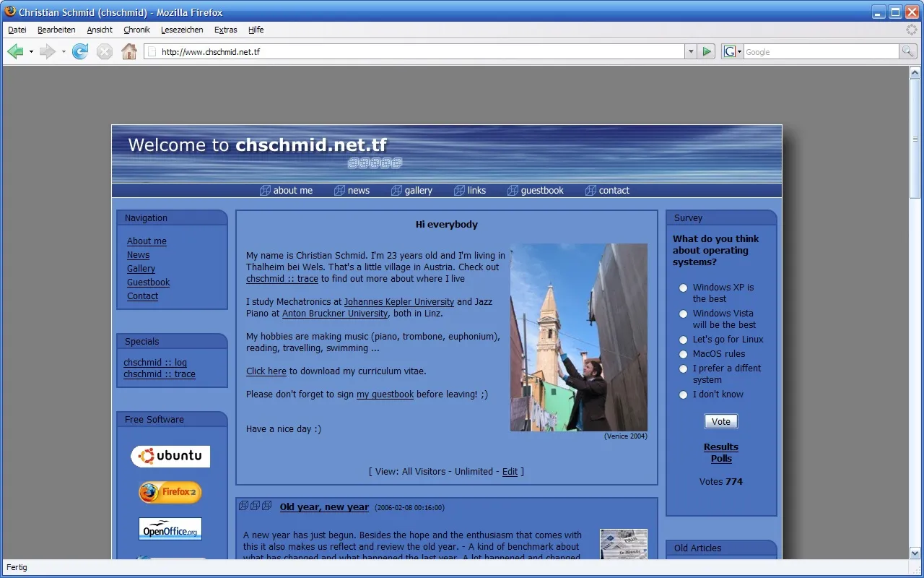
Task: Click the search magnifier icon
Action: 908,51
